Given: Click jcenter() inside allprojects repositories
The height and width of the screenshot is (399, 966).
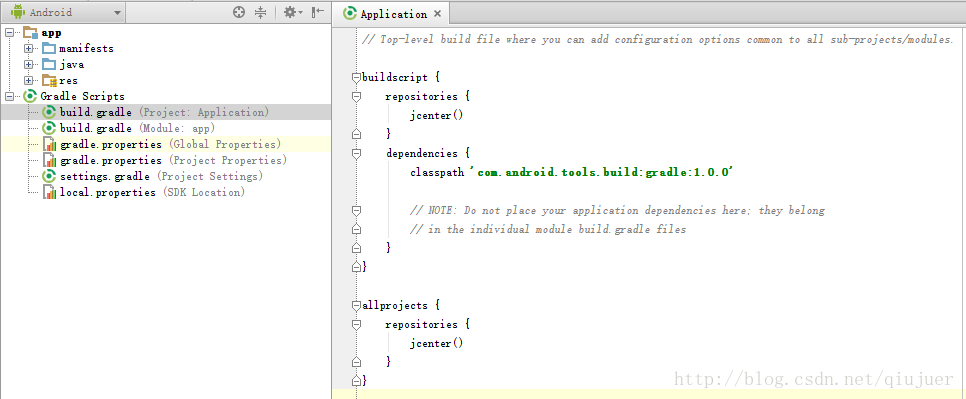Looking at the screenshot, I should [437, 344].
